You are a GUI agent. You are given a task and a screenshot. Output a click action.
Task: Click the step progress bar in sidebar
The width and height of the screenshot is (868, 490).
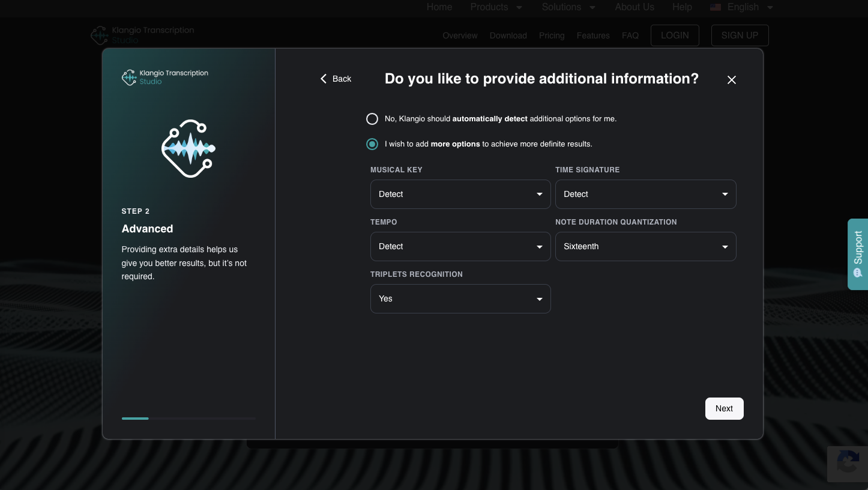tap(188, 419)
